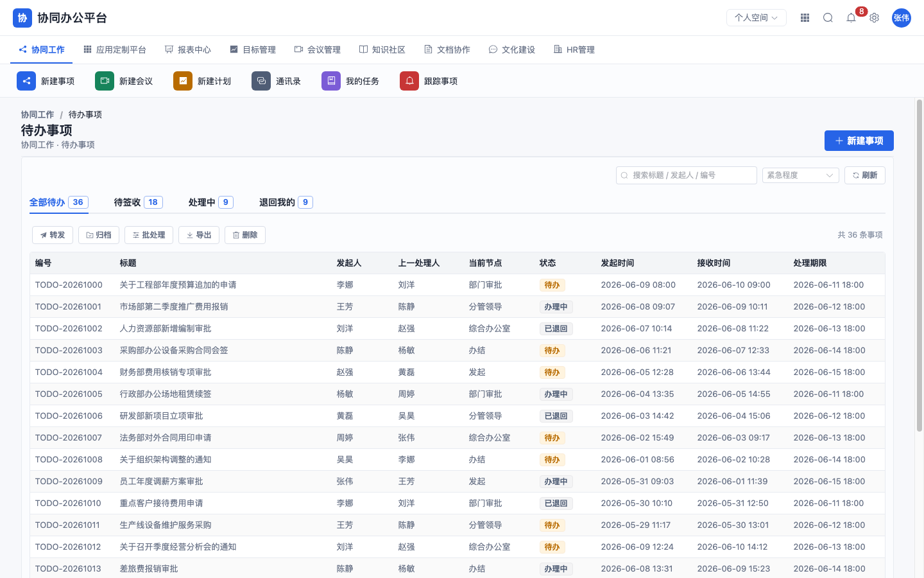This screenshot has width=924, height=578.
Task: Click the red 跟踪事项 shortcut icon
Action: click(409, 81)
